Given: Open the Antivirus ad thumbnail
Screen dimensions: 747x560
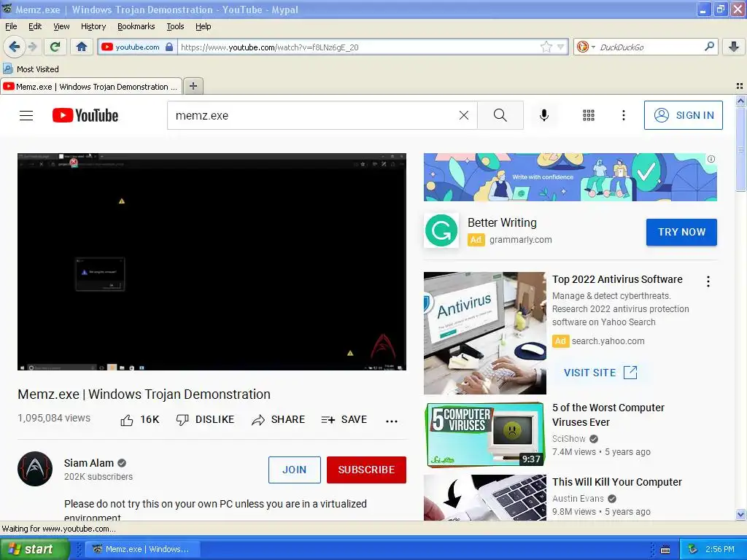Looking at the screenshot, I should pos(484,332).
